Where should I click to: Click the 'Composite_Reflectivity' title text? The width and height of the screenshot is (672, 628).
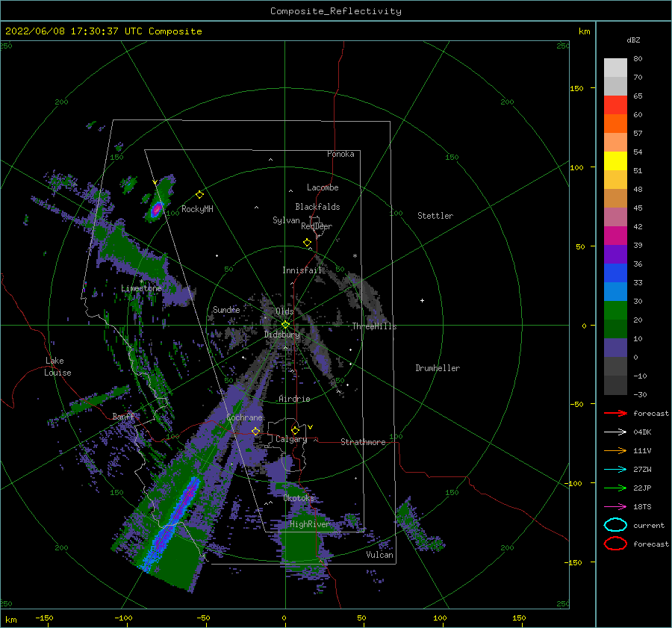point(335,11)
